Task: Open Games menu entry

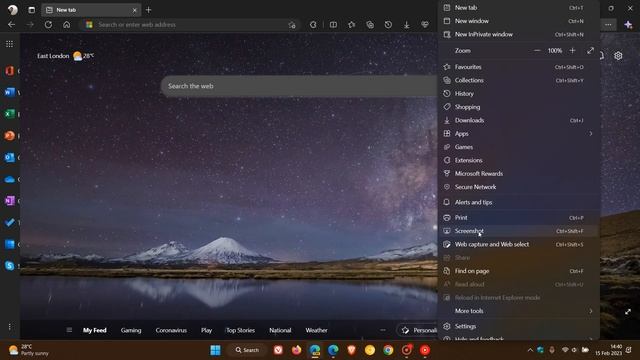Action: (519, 147)
